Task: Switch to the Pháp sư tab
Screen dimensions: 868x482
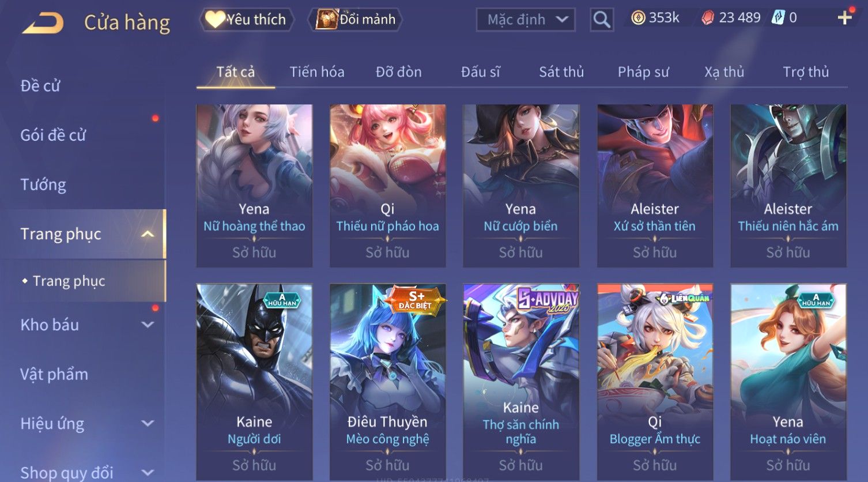Action: tap(643, 72)
